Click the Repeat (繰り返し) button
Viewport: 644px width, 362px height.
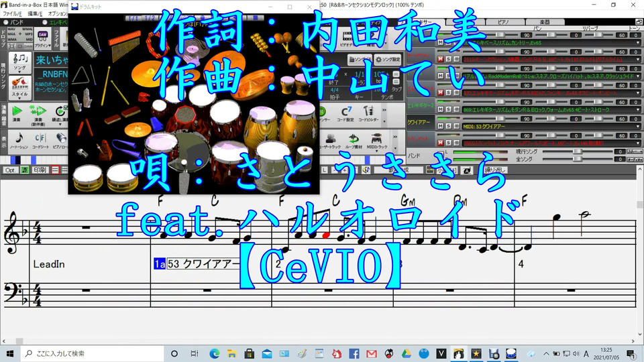click(x=495, y=170)
